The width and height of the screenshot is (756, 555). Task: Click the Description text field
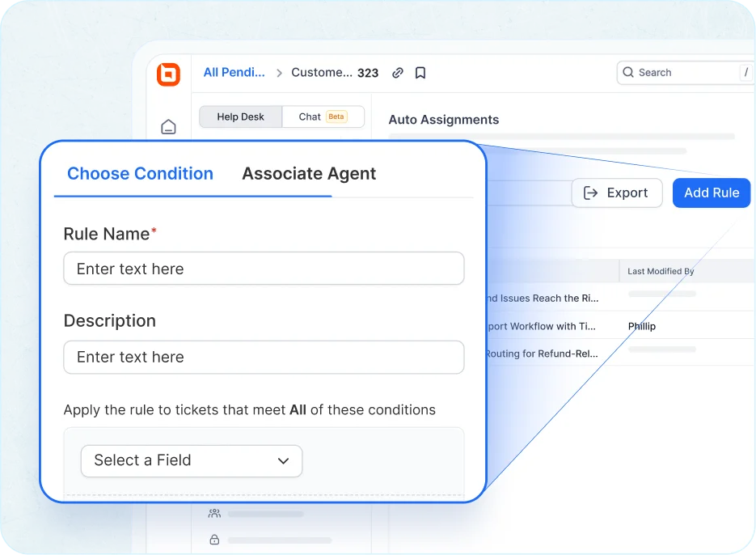264,357
